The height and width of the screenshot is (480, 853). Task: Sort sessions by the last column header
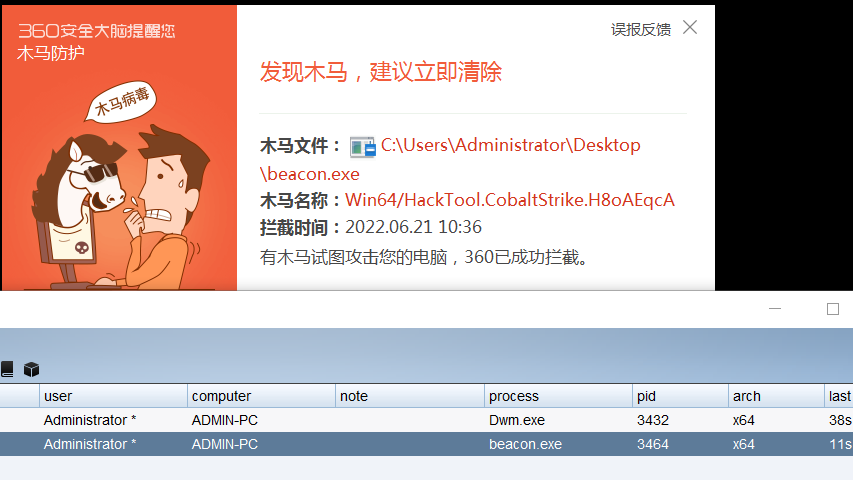pyautogui.click(x=839, y=396)
